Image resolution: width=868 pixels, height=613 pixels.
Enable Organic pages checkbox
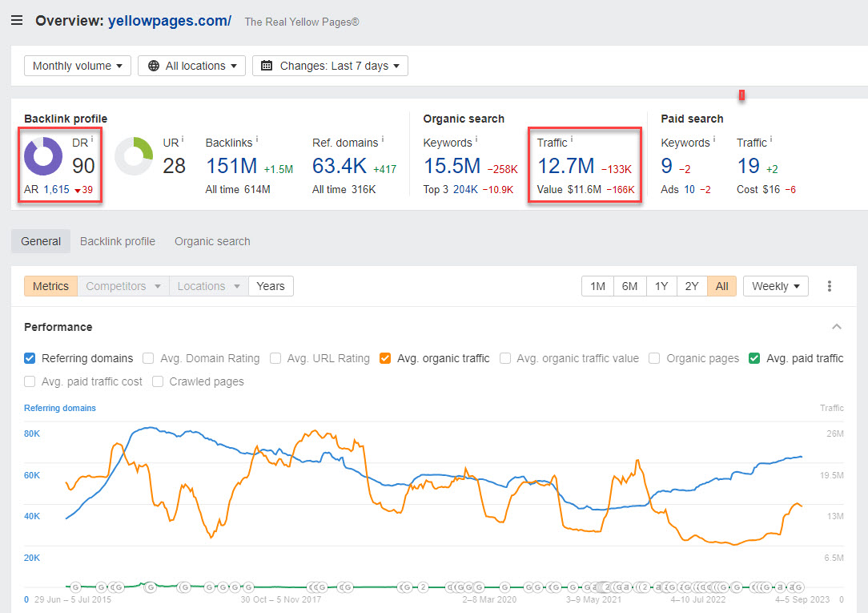point(653,358)
